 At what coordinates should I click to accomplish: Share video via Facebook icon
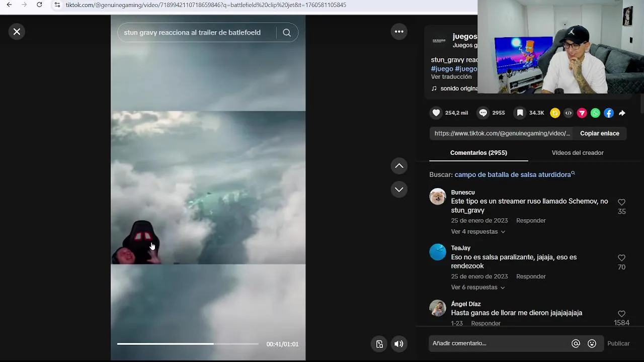coord(609,113)
